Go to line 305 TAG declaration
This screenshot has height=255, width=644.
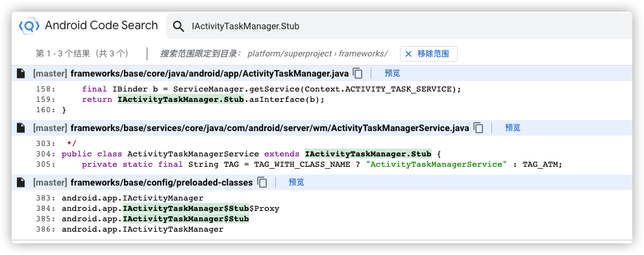[x=321, y=164]
